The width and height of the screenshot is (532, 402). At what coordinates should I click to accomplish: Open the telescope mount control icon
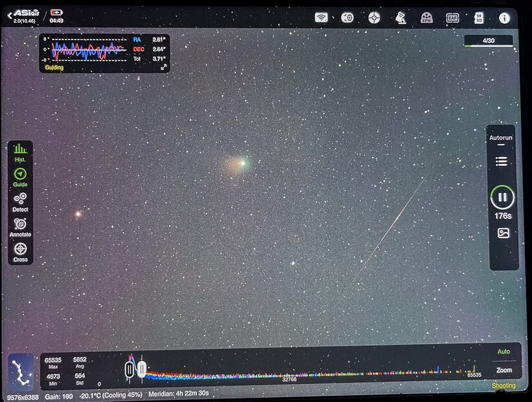(x=400, y=18)
